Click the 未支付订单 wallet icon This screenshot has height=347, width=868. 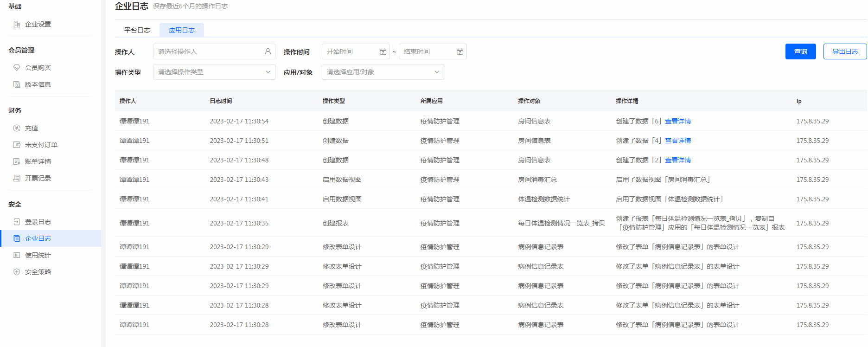pyautogui.click(x=17, y=145)
